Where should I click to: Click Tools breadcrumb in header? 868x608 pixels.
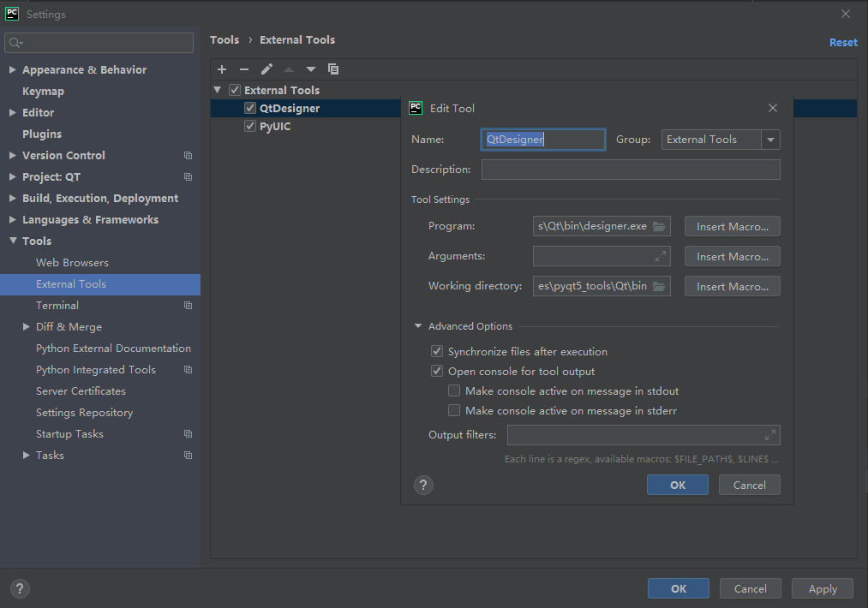[224, 40]
